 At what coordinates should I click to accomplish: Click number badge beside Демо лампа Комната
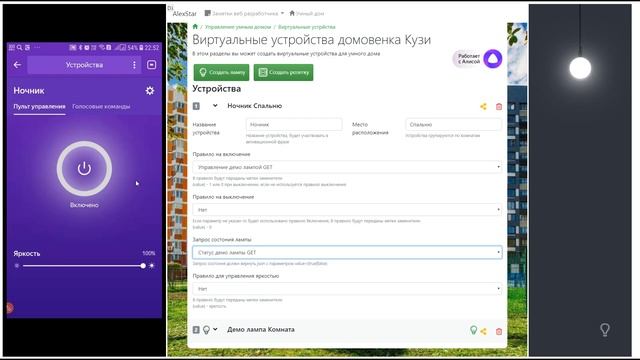click(x=196, y=330)
